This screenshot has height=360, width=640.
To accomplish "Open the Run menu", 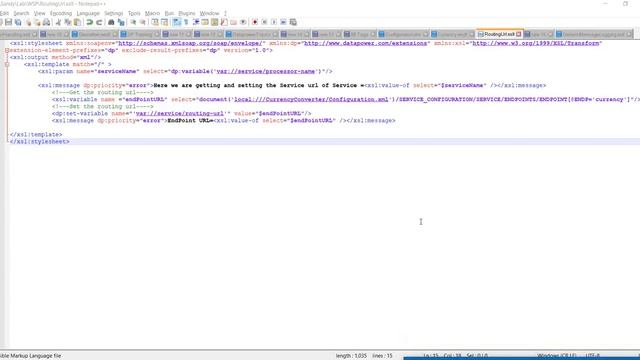I will [x=169, y=13].
